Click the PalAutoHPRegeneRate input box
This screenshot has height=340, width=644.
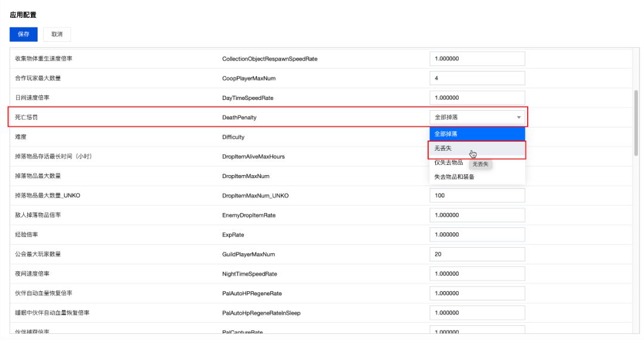pos(476,293)
